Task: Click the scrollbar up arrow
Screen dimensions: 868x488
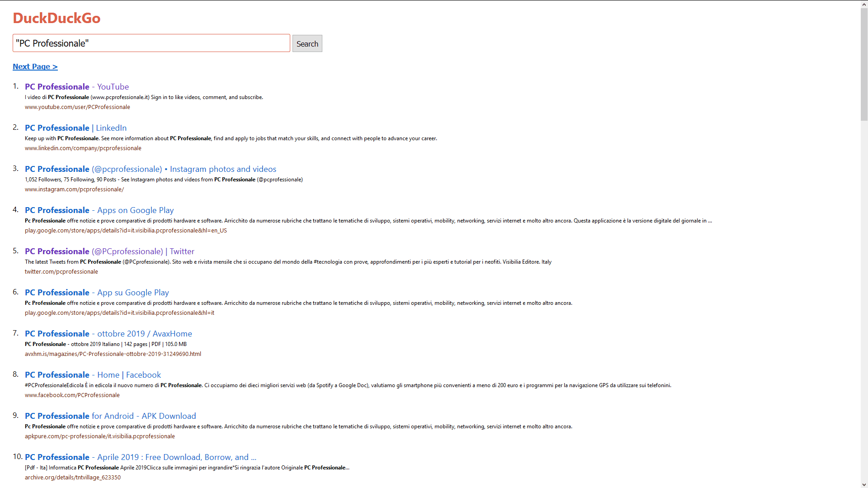Action: point(864,4)
